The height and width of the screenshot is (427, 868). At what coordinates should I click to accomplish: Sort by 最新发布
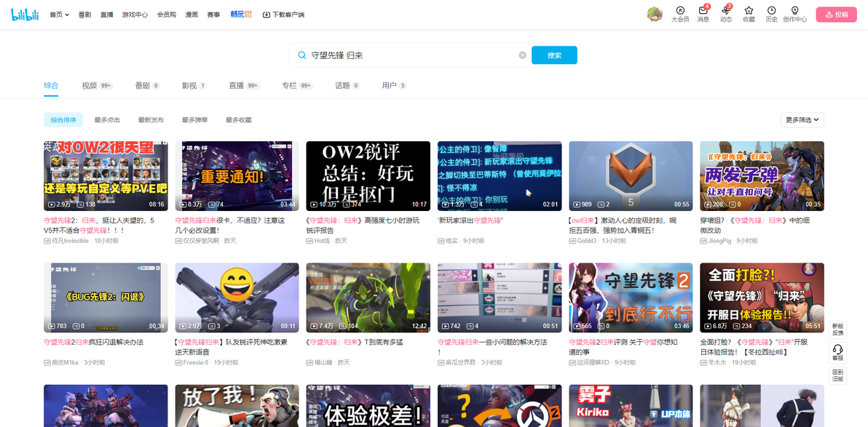pos(151,120)
